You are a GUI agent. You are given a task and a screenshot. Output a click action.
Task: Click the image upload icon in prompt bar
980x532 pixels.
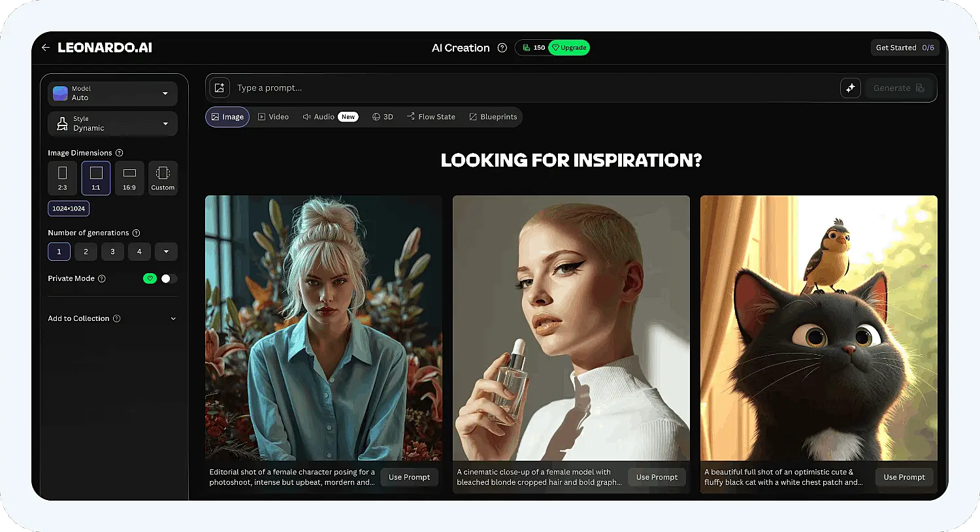point(220,88)
